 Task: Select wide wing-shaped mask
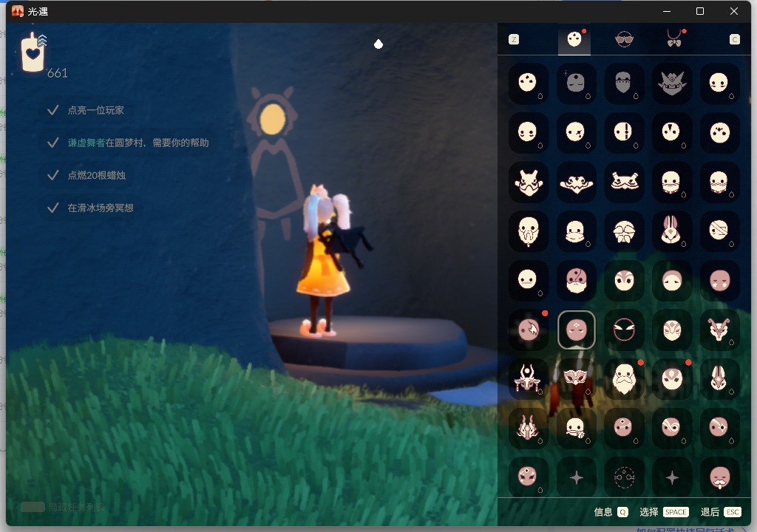coord(576,182)
